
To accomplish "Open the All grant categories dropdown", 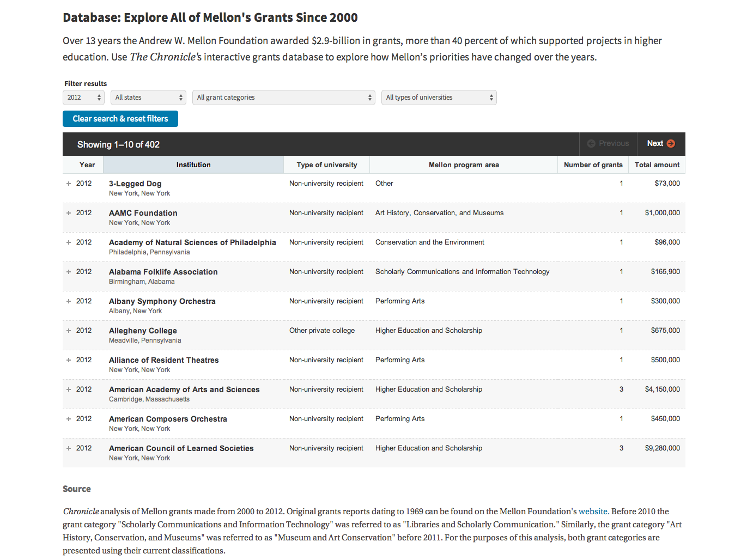I will 284,98.
